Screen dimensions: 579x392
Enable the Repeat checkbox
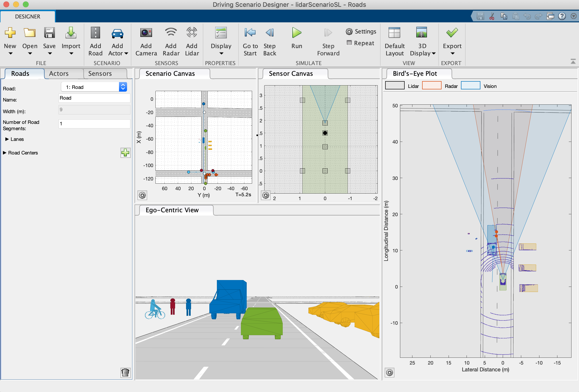pyautogui.click(x=349, y=43)
